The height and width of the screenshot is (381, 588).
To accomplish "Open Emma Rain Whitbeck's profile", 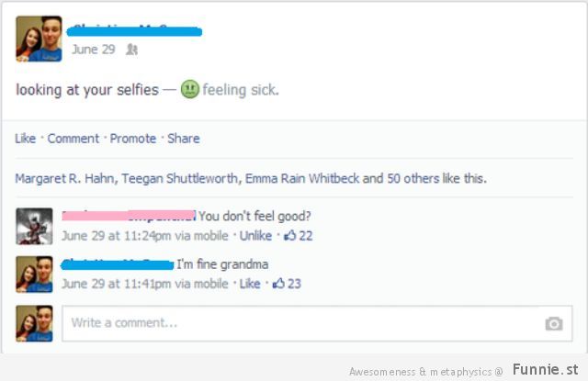I will 302,178.
